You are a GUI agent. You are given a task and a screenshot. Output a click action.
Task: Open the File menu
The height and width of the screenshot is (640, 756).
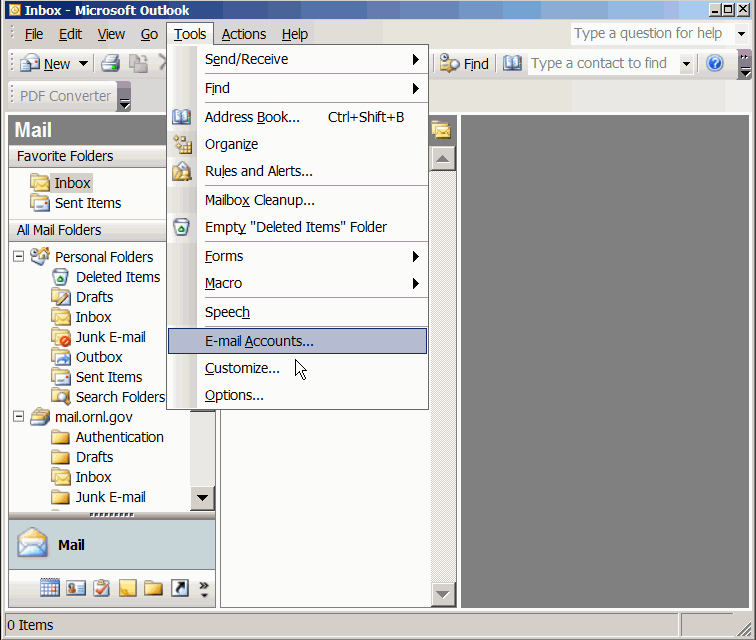tap(34, 34)
